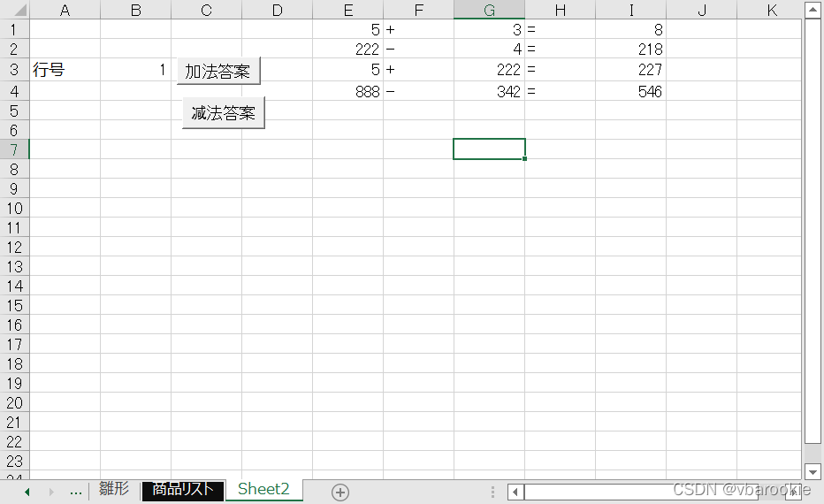This screenshot has width=824, height=504.
Task: Select column C header
Action: pyautogui.click(x=207, y=10)
